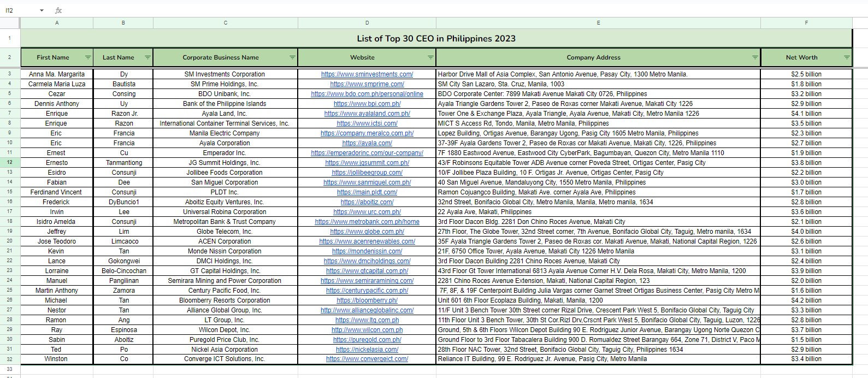Open the metrobank.com.ph home link

367,222
